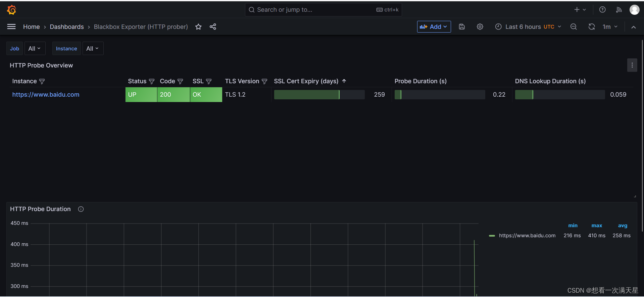Click the 258 ms avg legend value

(622, 236)
